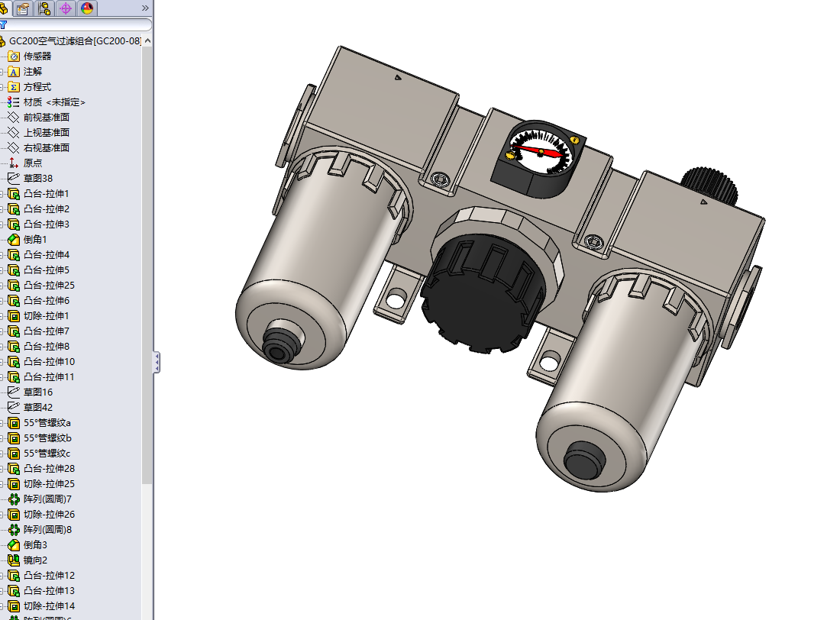This screenshot has height=620, width=840.
Task: Click the 材质 material icon
Action: tap(14, 102)
